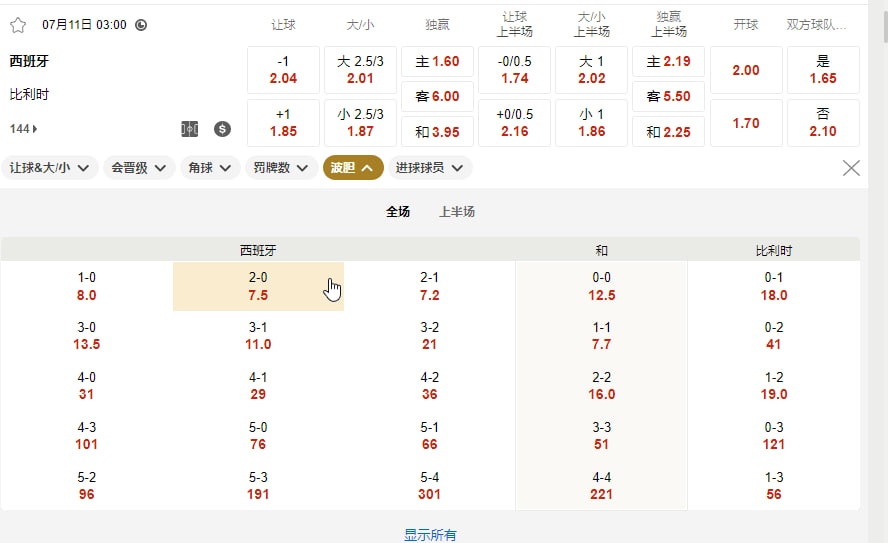890x543 pixels.
Task: Collapse the 波胆 correct score section
Action: [353, 168]
